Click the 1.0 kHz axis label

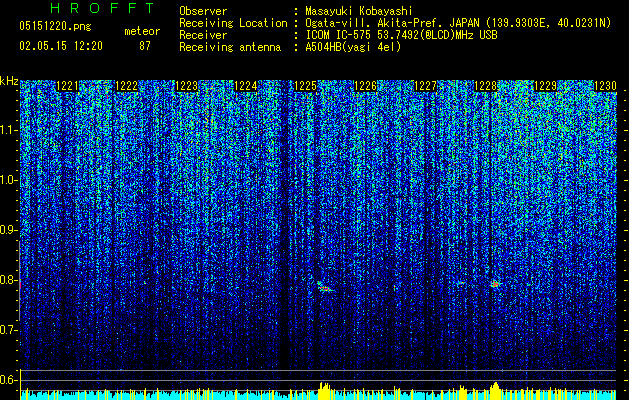click(9, 181)
